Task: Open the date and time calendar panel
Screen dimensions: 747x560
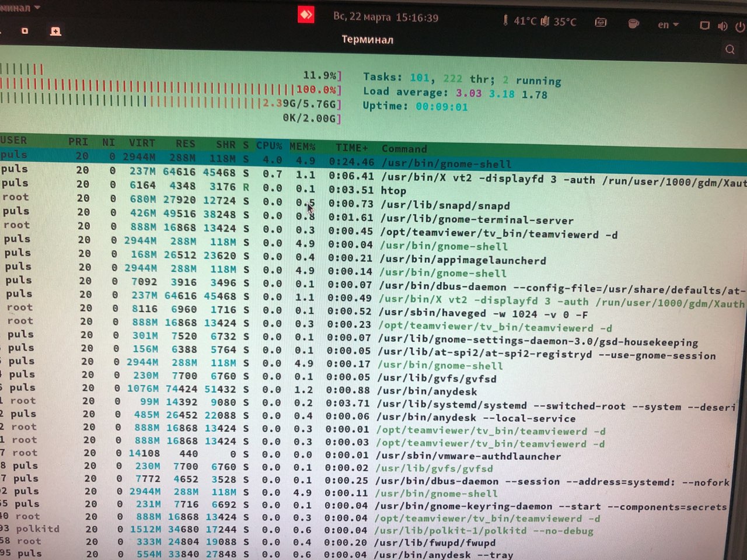Action: click(386, 17)
